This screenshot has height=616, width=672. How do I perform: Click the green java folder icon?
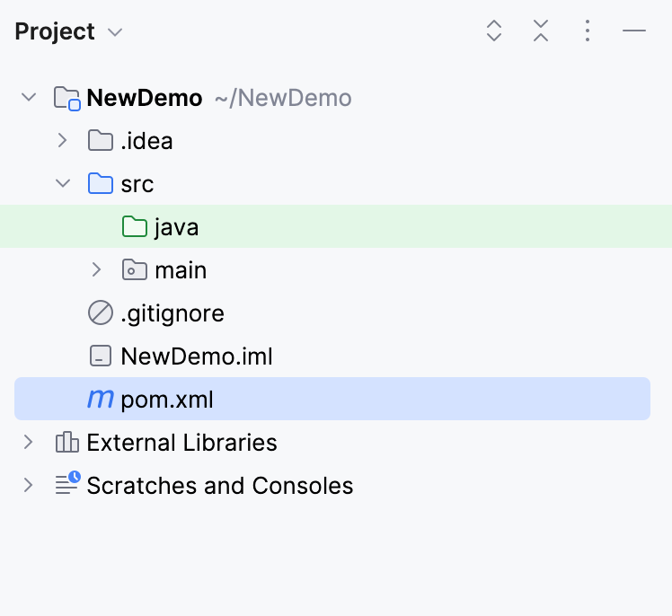click(x=134, y=227)
